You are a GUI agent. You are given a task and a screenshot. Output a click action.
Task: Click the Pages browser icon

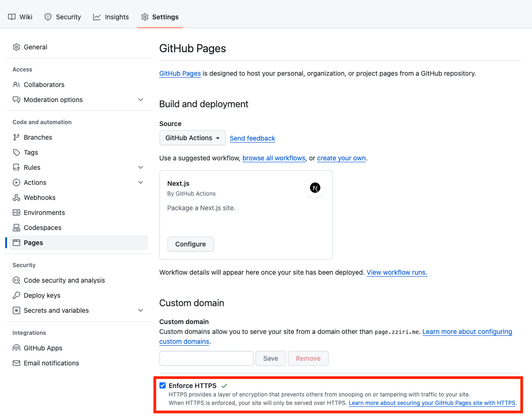16,243
